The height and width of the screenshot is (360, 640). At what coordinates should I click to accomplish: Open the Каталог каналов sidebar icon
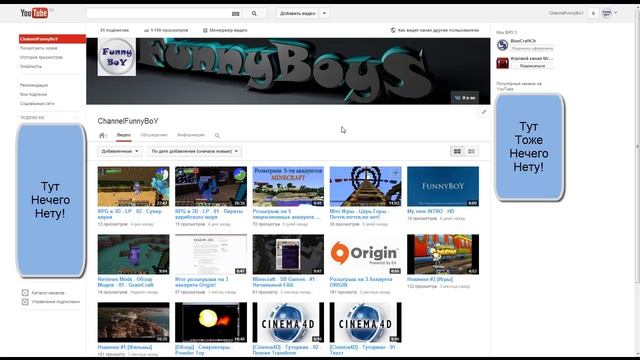click(x=25, y=293)
